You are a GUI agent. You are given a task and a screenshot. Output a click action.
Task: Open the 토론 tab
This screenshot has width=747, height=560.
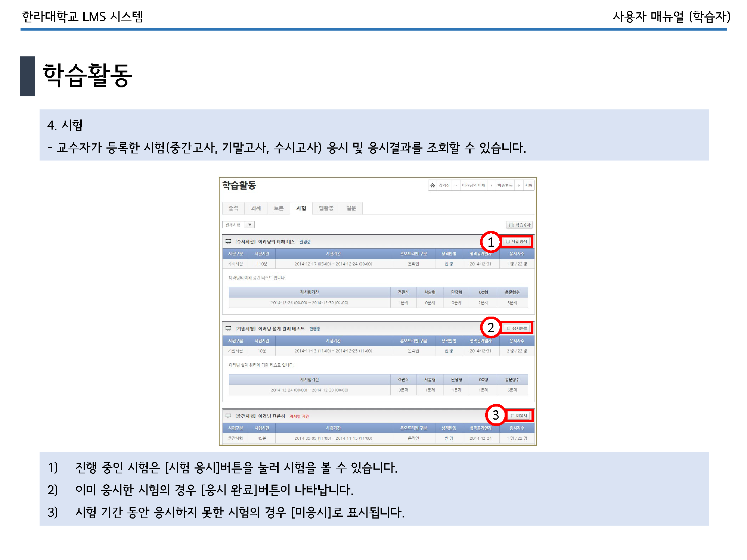pos(279,208)
